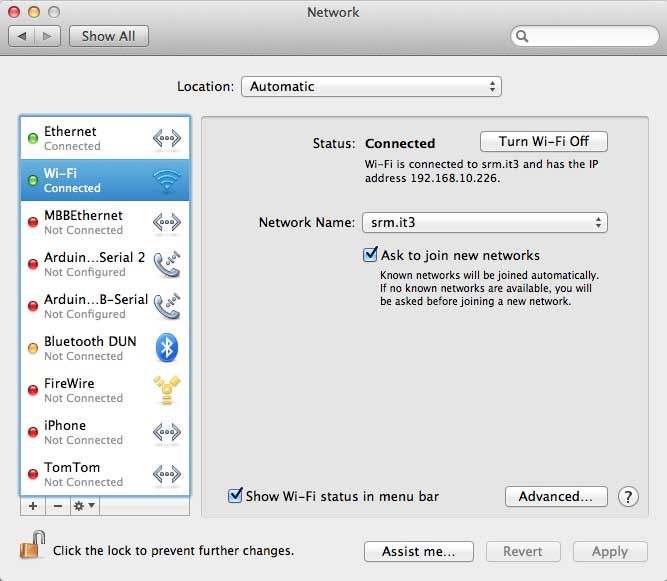Viewport: 667px width, 581px height.
Task: Click the Network window title
Action: [x=333, y=12]
